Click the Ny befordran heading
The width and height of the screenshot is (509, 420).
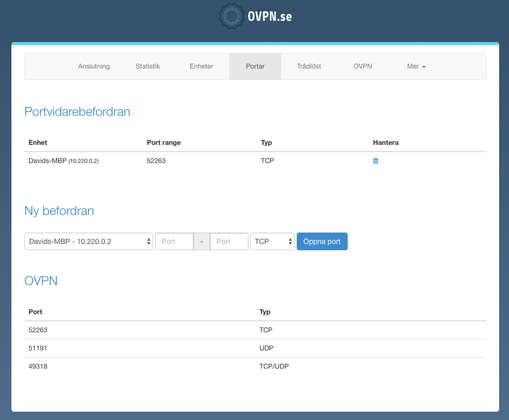tap(59, 211)
